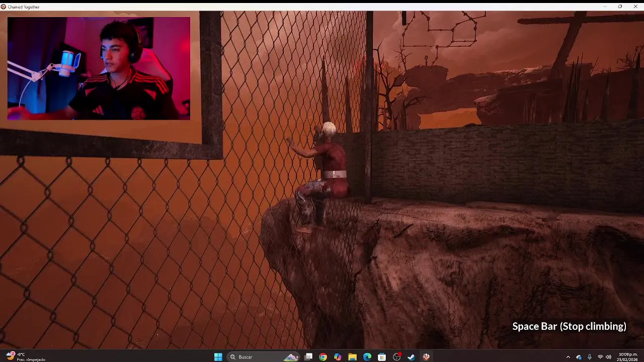
Task: Click the webcam overlay feed
Action: tap(99, 68)
